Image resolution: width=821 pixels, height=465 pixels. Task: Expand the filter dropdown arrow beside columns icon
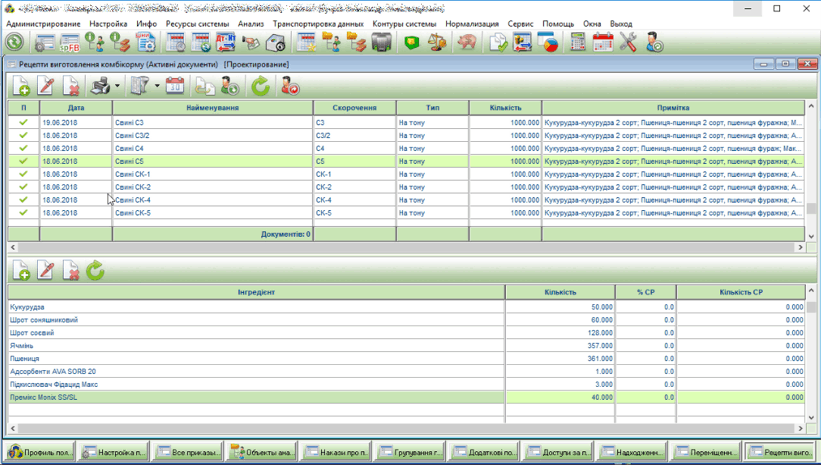click(157, 86)
